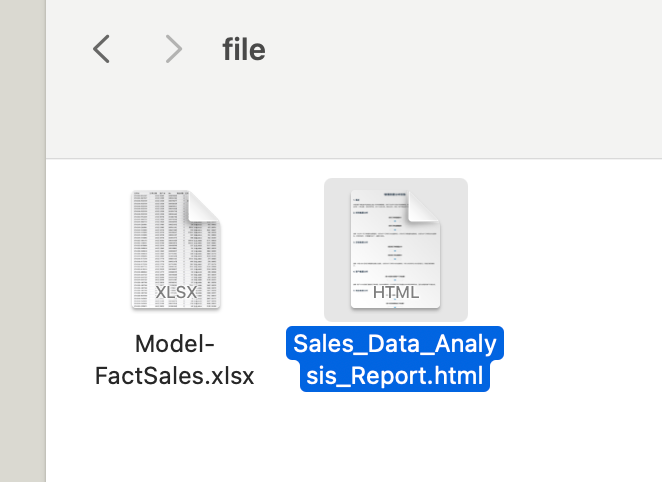Click the HTML badge on the report icon

396,292
